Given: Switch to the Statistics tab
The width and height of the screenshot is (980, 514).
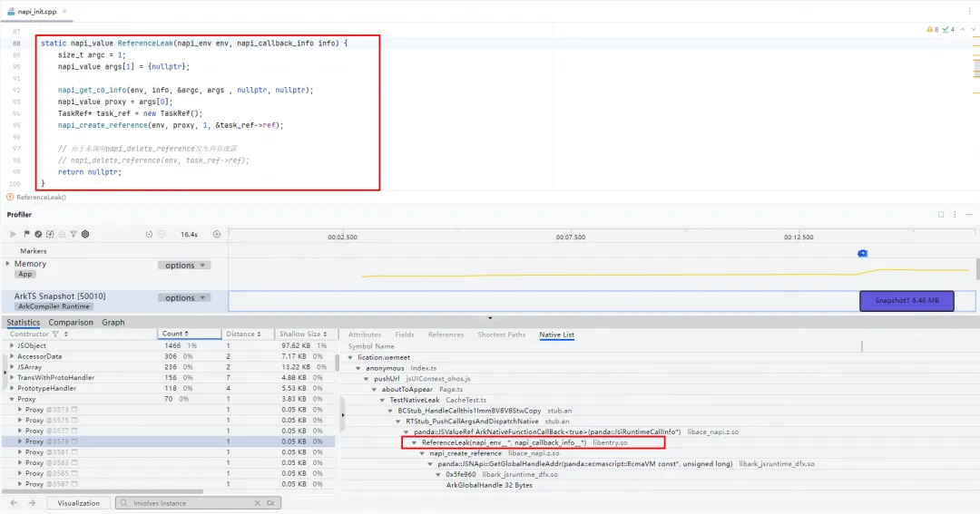Looking at the screenshot, I should [23, 322].
